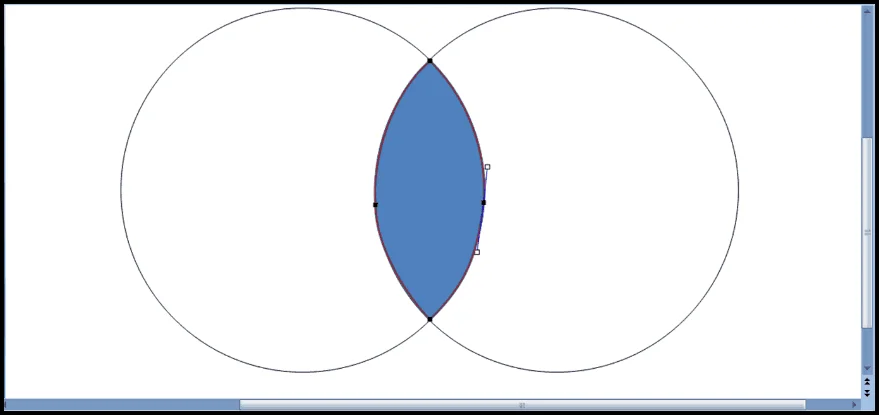This screenshot has width=879, height=415.
Task: Select the top edit point of the lens
Action: click(430, 61)
